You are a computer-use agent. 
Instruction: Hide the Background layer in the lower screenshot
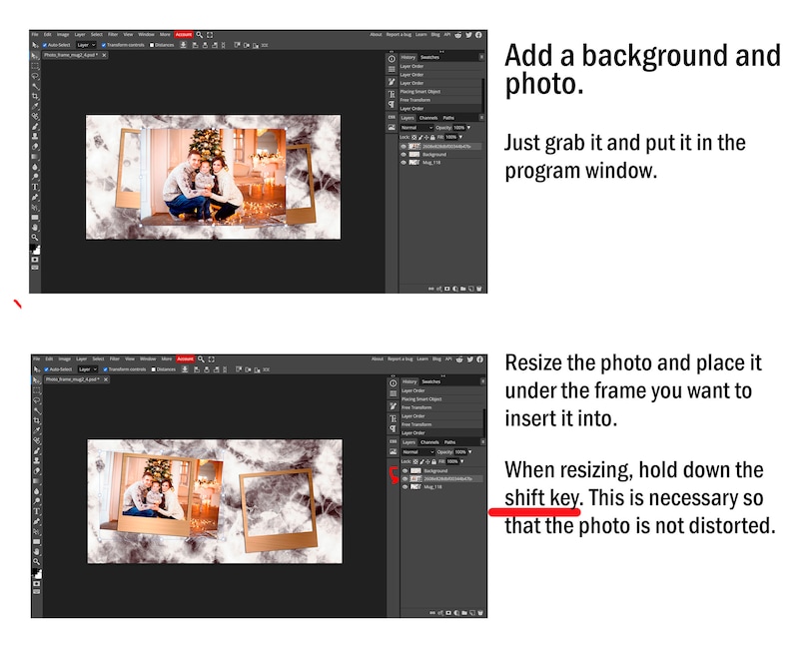pyautogui.click(x=405, y=470)
